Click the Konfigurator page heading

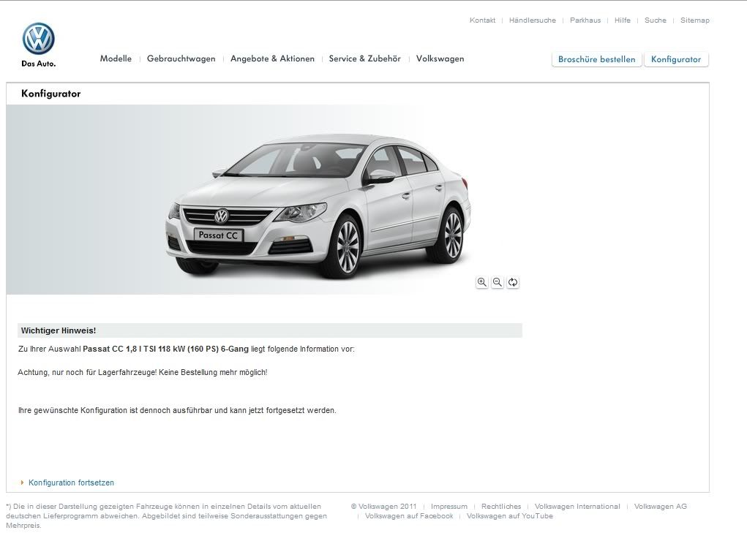[51, 94]
